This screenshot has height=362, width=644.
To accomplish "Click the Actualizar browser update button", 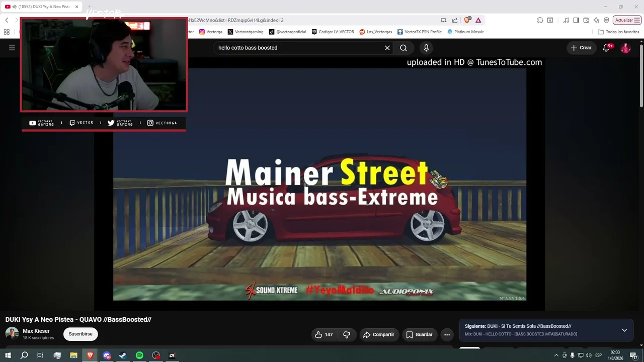I will (x=627, y=20).
